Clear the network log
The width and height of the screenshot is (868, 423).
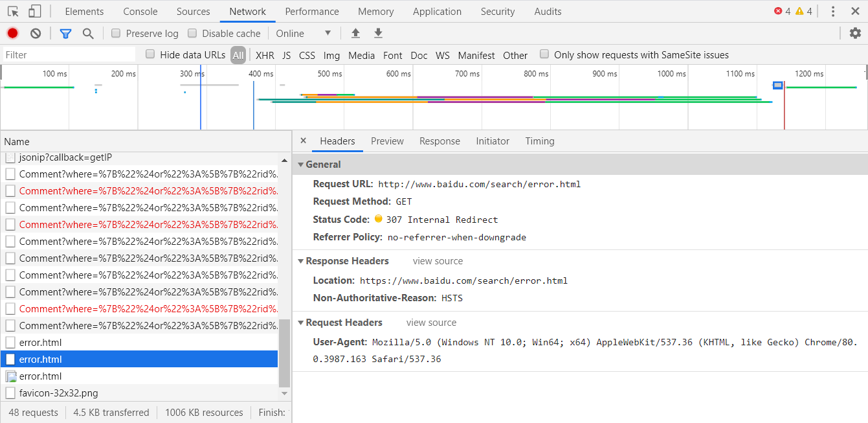36,33
